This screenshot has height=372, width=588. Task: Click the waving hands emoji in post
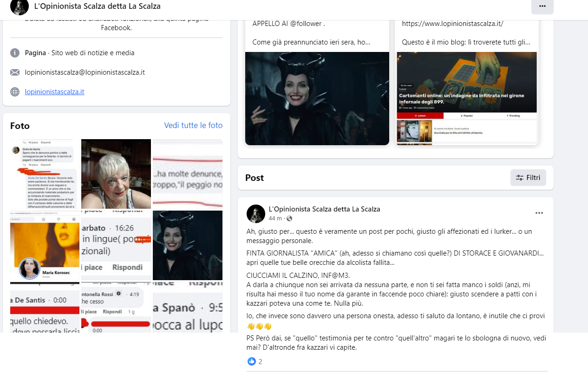pos(259,326)
